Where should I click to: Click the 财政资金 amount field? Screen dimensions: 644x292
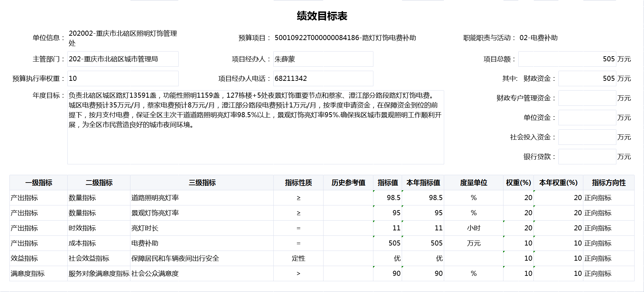587,78
